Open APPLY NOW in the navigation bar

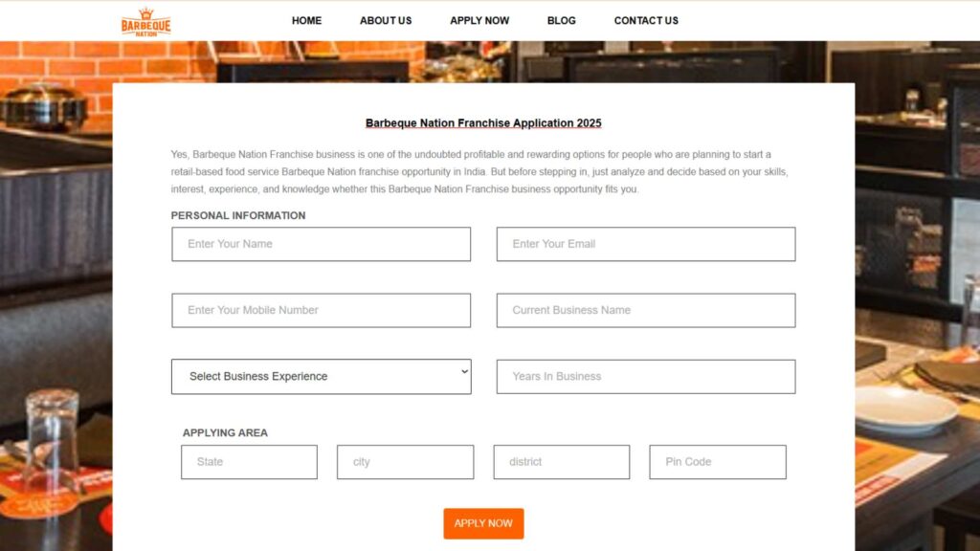click(479, 20)
